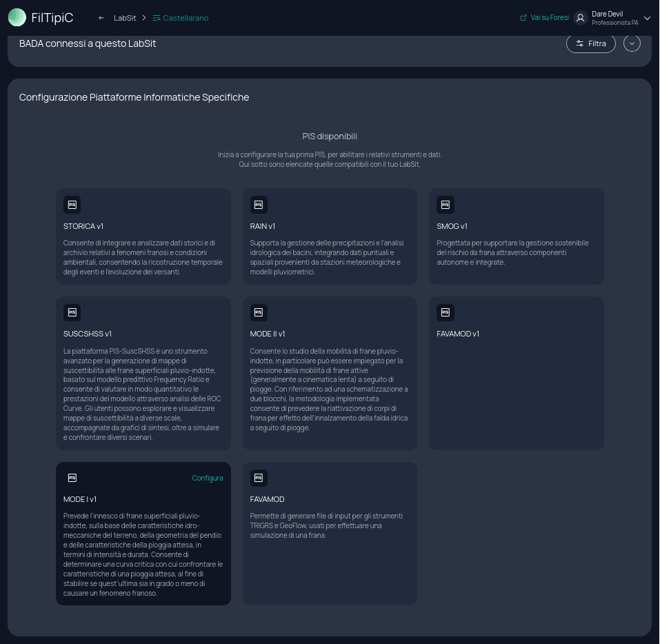Click the STORICA v1 description text
This screenshot has height=644, width=660.
143,257
